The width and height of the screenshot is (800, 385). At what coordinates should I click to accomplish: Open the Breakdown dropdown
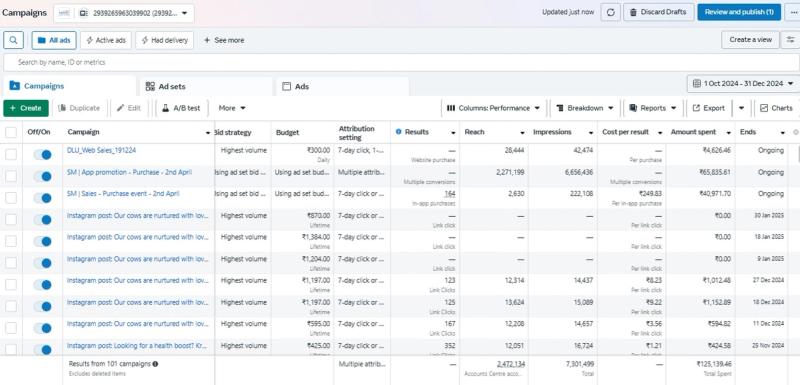(x=585, y=108)
